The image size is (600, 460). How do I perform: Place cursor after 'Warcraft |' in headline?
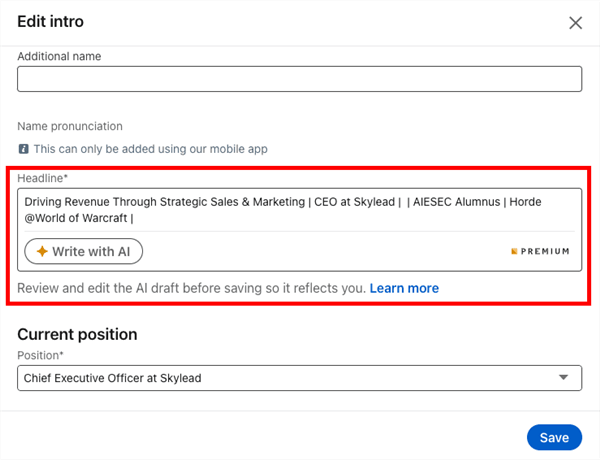135,218
